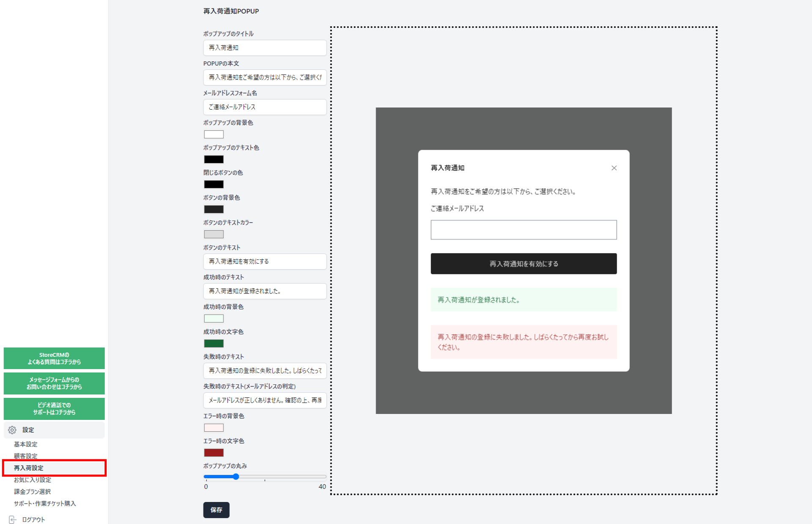Open お気に入り設定 settings page

32,480
